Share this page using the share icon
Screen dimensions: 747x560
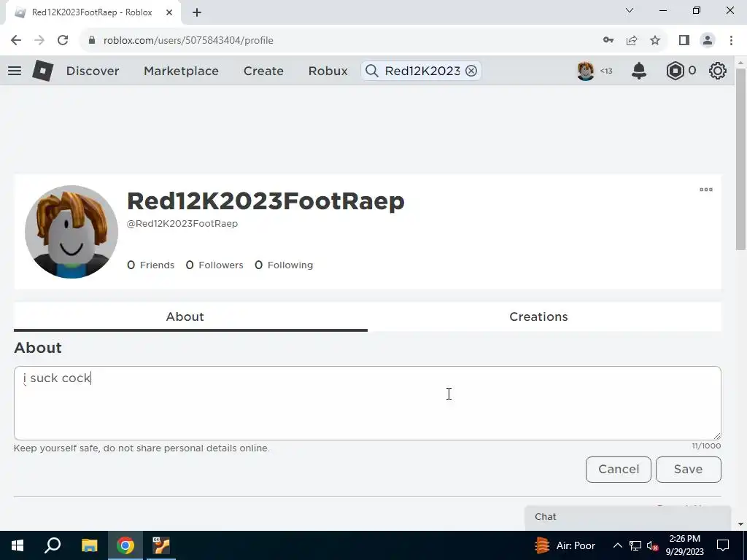coord(632,40)
